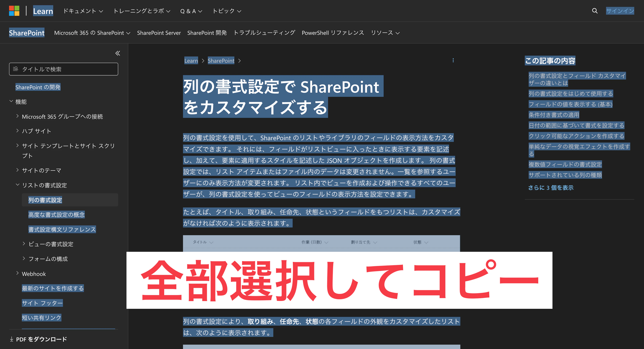This screenshot has height=349, width=644.
Task: Focus the タイトルで検索 input field
Action: pos(63,69)
